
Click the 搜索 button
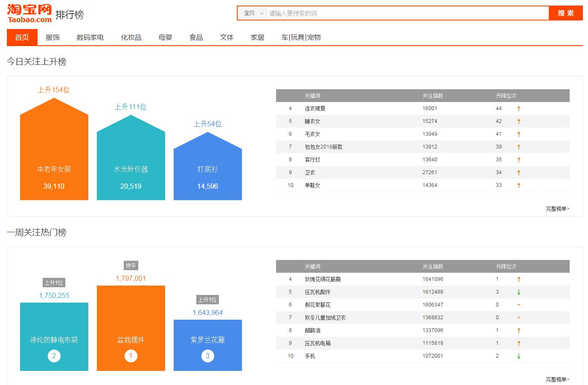tap(565, 13)
